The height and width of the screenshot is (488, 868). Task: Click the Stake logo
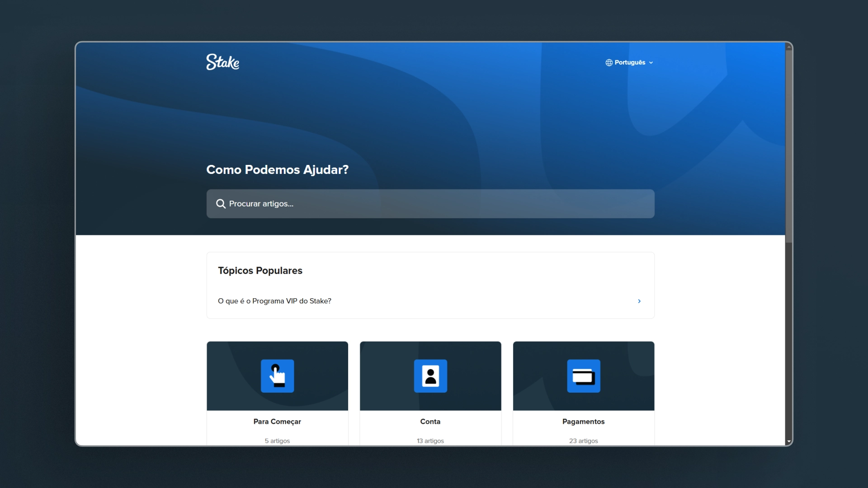(222, 62)
